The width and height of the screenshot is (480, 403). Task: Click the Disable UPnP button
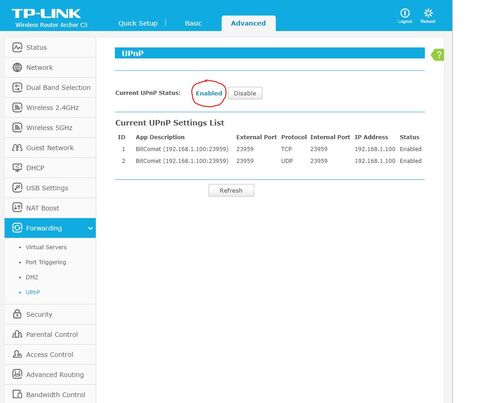(x=245, y=93)
